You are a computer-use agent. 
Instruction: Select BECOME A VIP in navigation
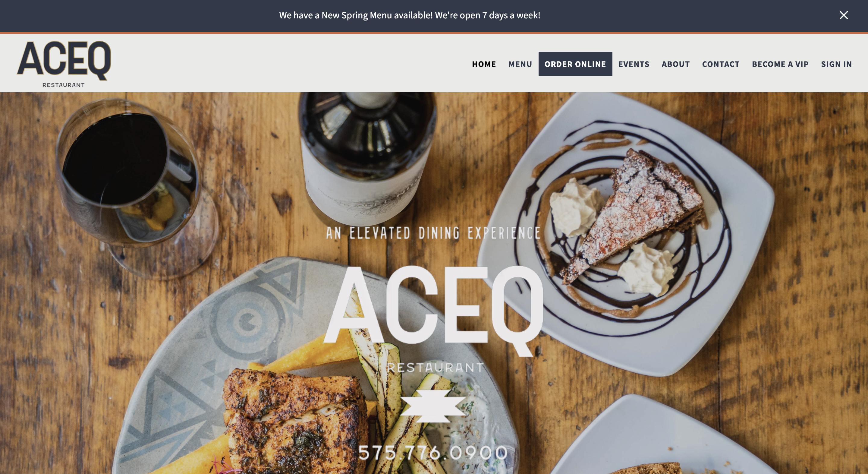point(780,64)
